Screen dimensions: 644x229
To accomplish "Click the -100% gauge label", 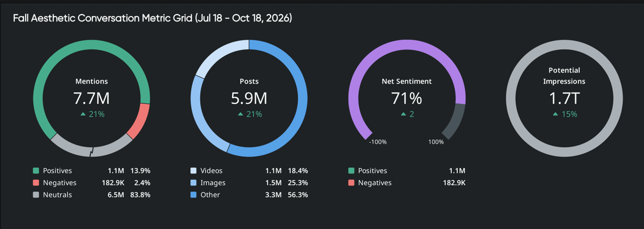I will 378,142.
